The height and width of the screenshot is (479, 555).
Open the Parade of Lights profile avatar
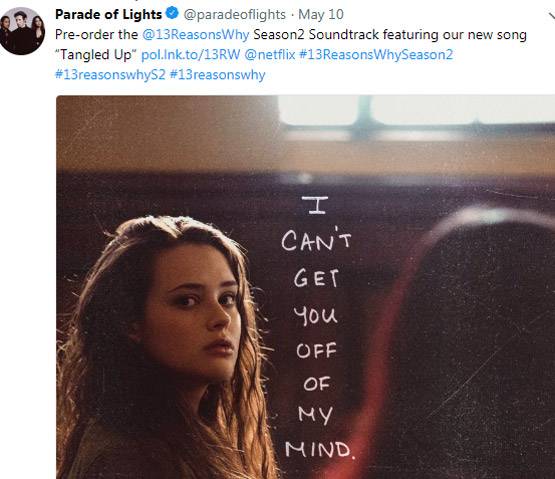[21, 31]
